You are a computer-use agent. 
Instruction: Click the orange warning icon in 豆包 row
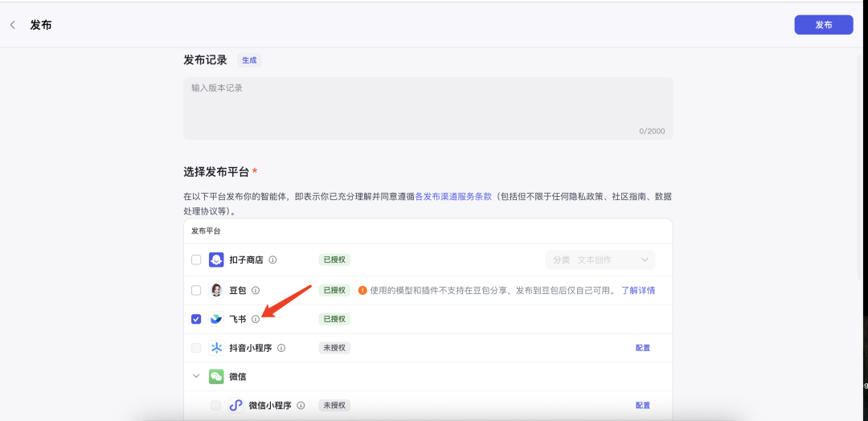point(362,290)
